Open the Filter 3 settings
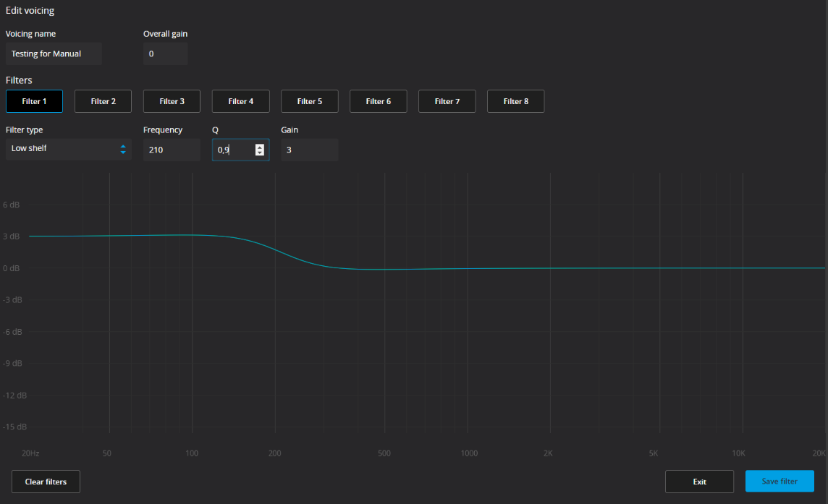 click(x=172, y=101)
